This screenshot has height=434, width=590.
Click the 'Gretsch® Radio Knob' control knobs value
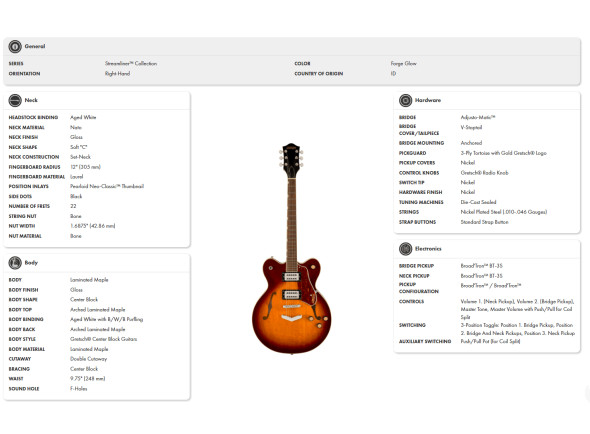(484, 173)
